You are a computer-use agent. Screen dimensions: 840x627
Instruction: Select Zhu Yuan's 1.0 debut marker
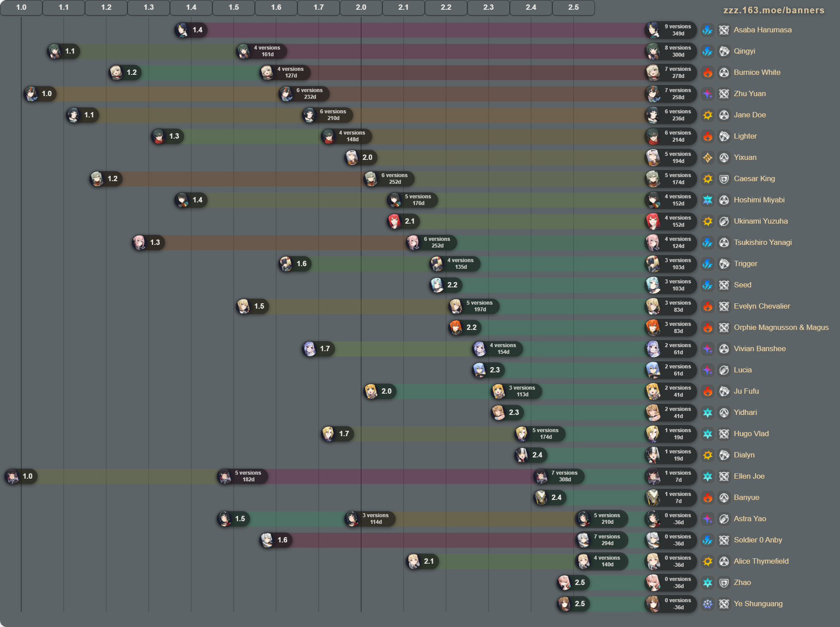click(x=40, y=94)
